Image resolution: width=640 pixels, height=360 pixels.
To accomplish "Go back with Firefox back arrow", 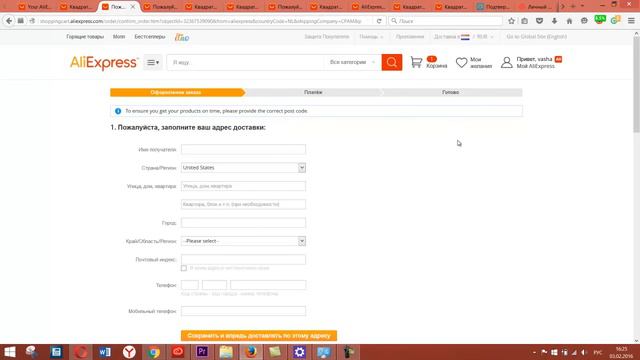I will coord(9,21).
